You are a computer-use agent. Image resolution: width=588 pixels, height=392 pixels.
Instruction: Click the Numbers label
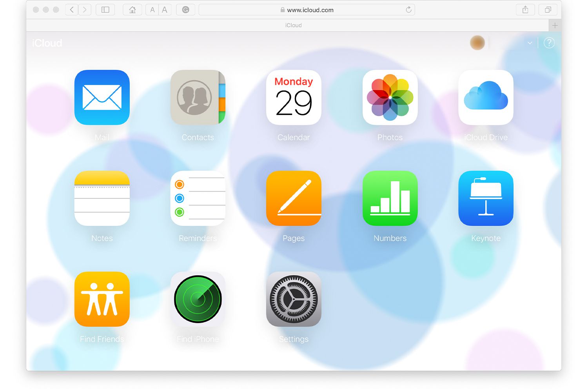pos(390,238)
